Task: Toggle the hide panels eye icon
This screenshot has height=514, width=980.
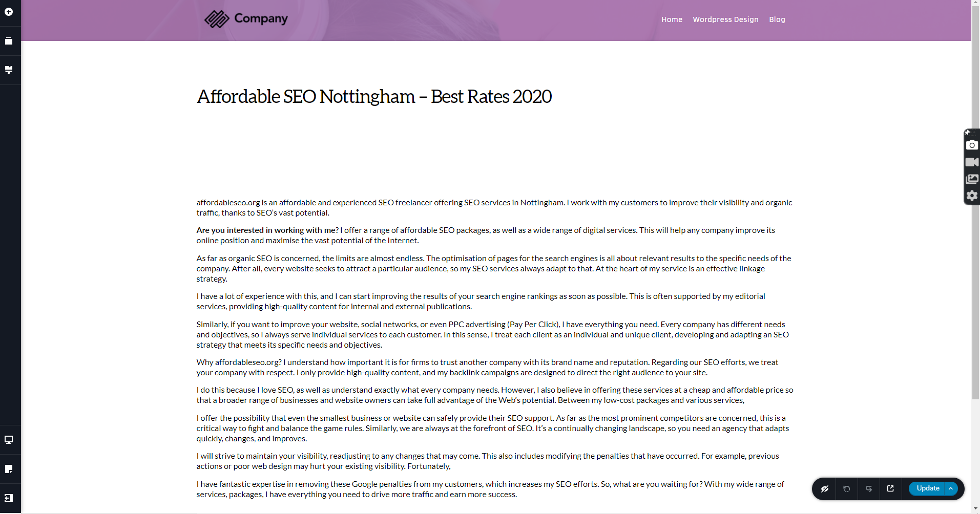Action: click(825, 489)
